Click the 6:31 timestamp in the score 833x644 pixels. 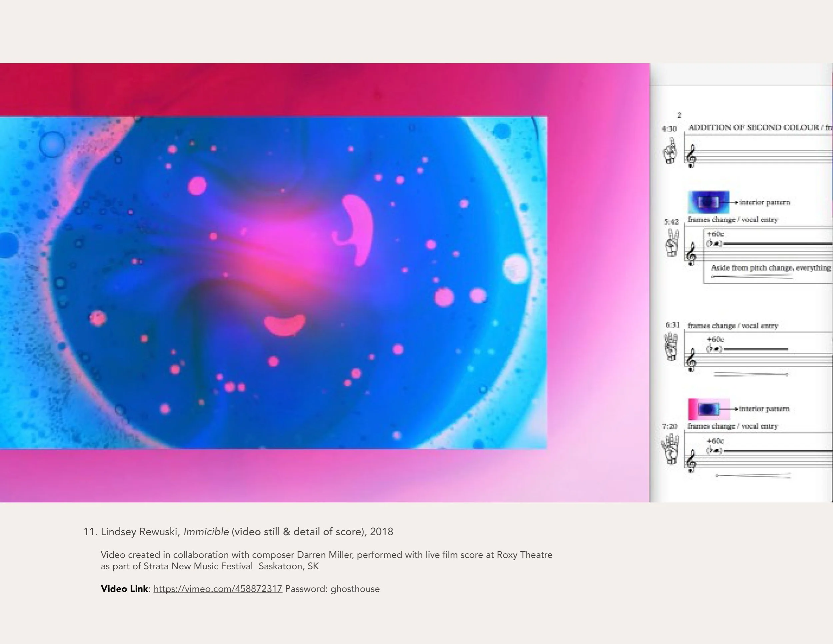point(672,325)
